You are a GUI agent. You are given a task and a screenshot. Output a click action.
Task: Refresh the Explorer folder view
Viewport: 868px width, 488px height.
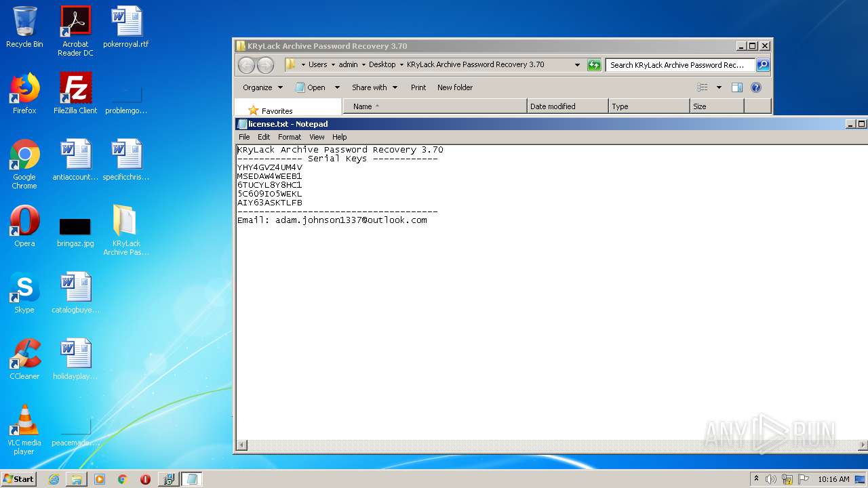pos(594,65)
